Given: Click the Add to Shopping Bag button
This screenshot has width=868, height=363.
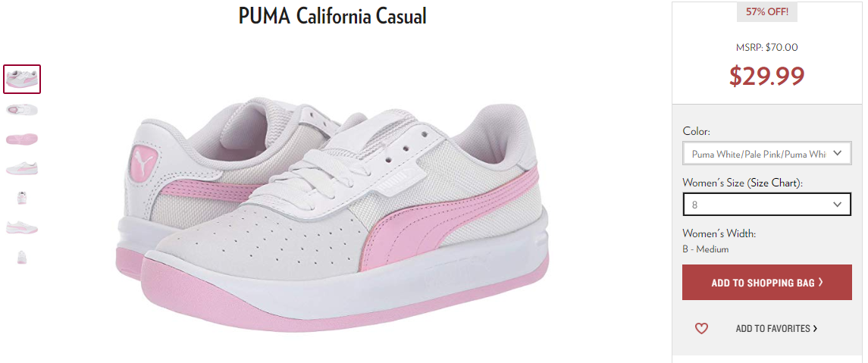Looking at the screenshot, I should [x=766, y=282].
